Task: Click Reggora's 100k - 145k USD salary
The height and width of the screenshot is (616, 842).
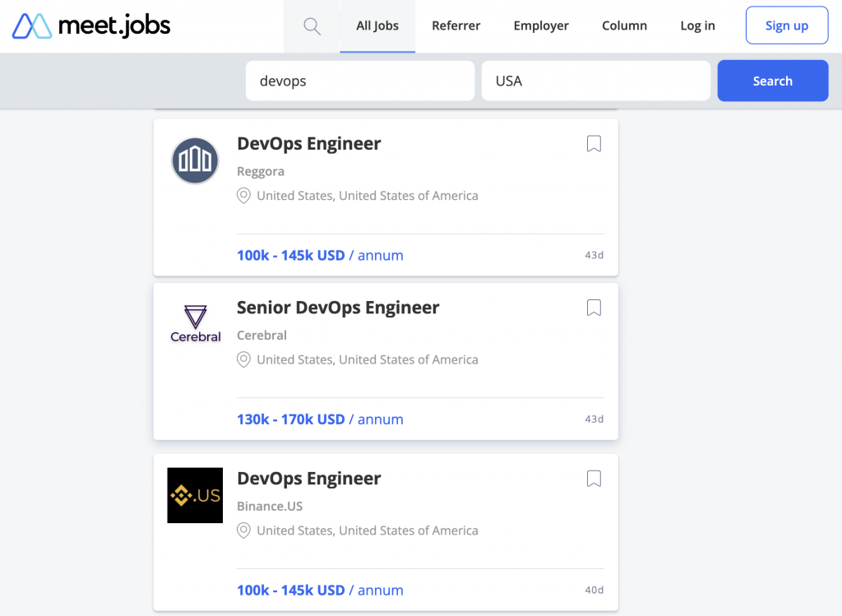Action: tap(320, 256)
